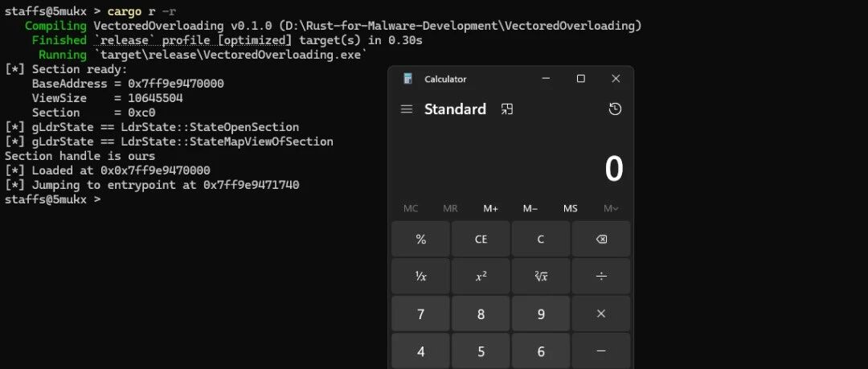Clear entry with the CE key

click(x=481, y=240)
